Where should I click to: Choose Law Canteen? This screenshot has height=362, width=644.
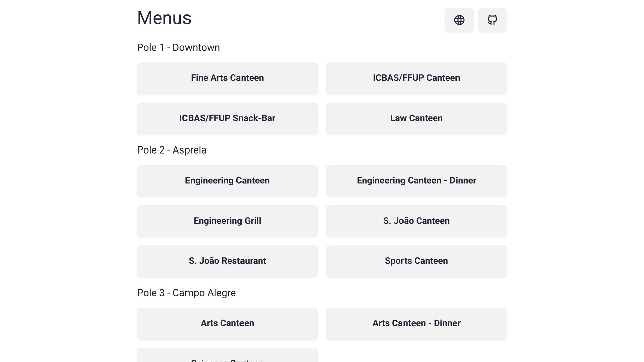tap(416, 118)
